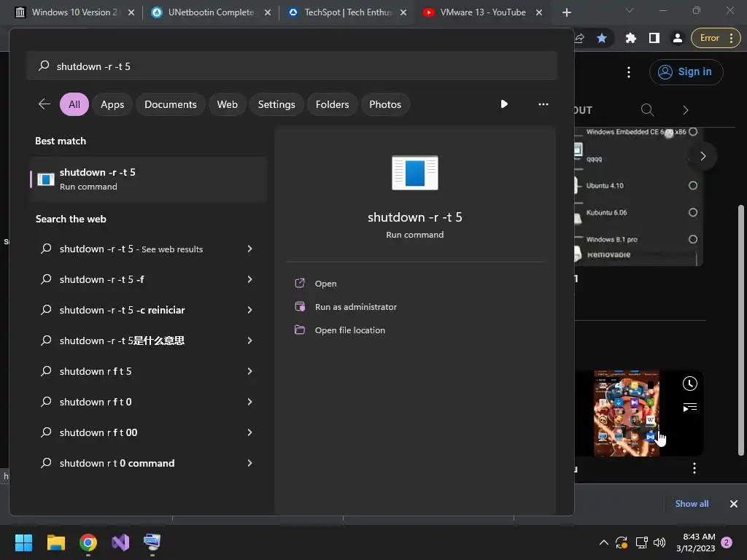
Task: Toggle Chrome side panel icon
Action: (x=654, y=38)
